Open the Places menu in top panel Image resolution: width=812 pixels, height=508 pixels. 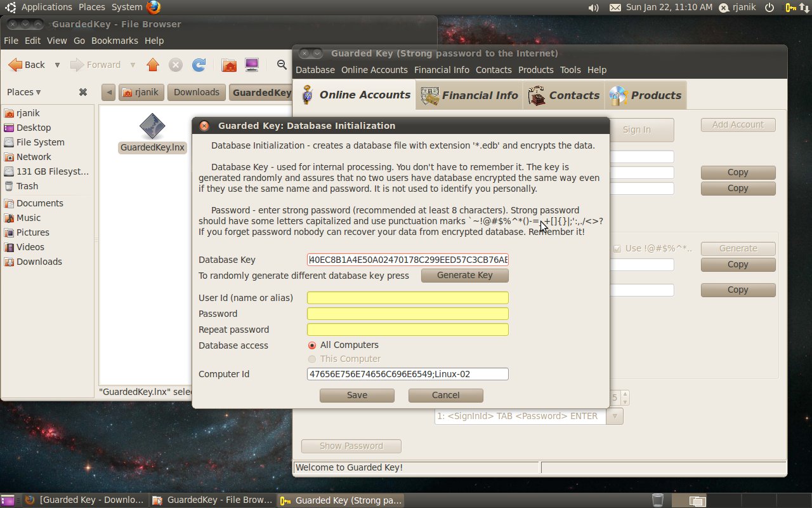(92, 7)
